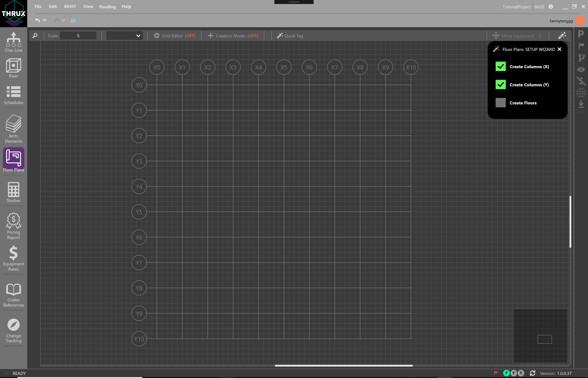Enable the Create Floors checkbox
This screenshot has height=378, width=588.
point(501,103)
